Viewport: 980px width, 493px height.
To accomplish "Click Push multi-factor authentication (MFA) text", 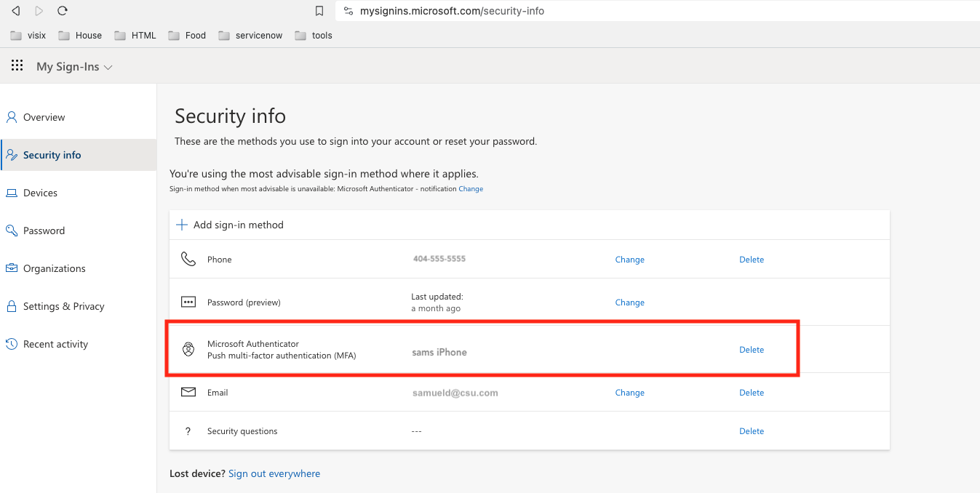I will (x=282, y=356).
